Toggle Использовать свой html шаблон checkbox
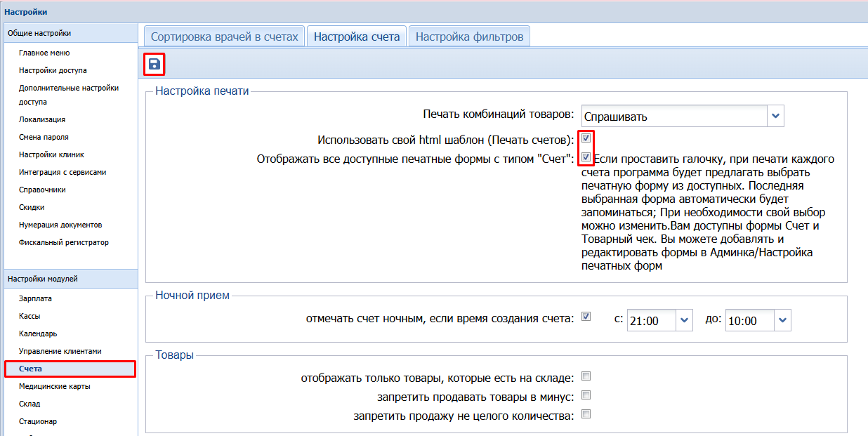This screenshot has height=436, width=868. coord(586,138)
